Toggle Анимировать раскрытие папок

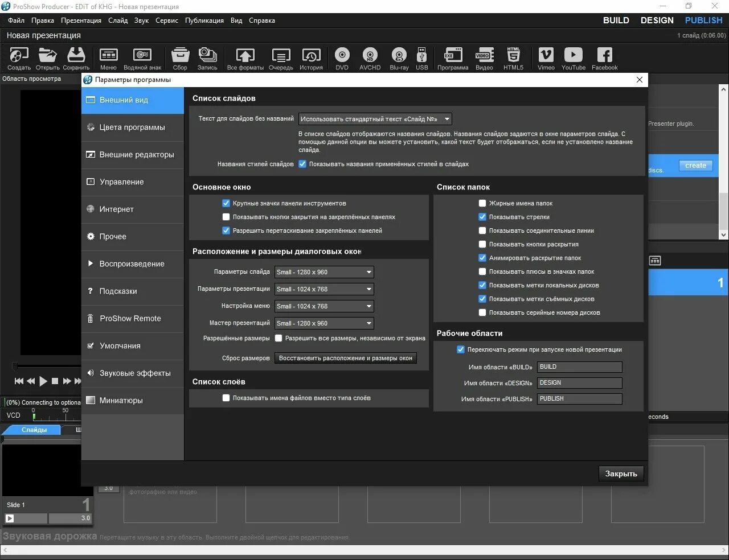pyautogui.click(x=482, y=258)
